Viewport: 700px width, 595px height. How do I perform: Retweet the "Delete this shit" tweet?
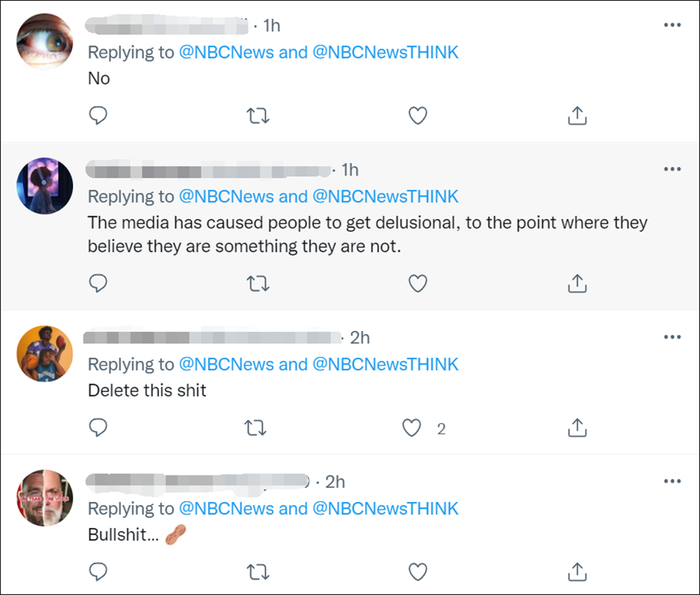(257, 428)
